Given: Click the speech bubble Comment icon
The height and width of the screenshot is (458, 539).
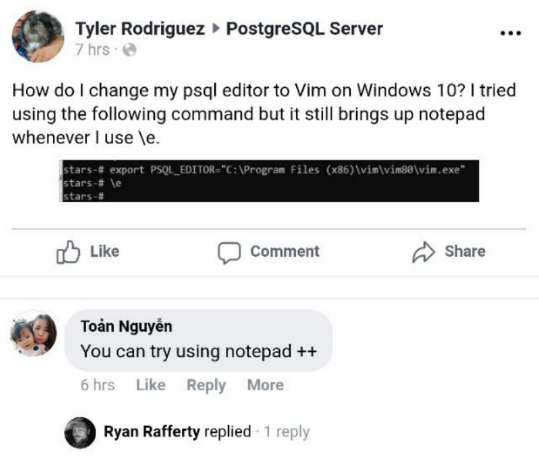Looking at the screenshot, I should click(229, 253).
